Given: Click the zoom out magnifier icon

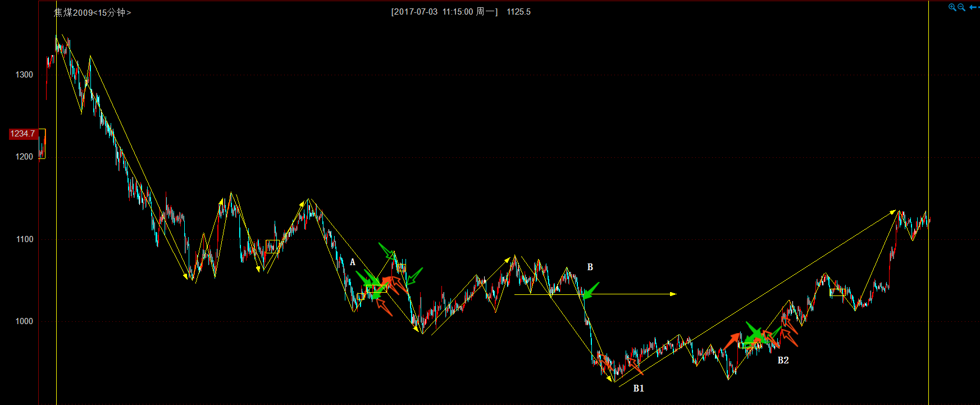Looking at the screenshot, I should 961,7.
